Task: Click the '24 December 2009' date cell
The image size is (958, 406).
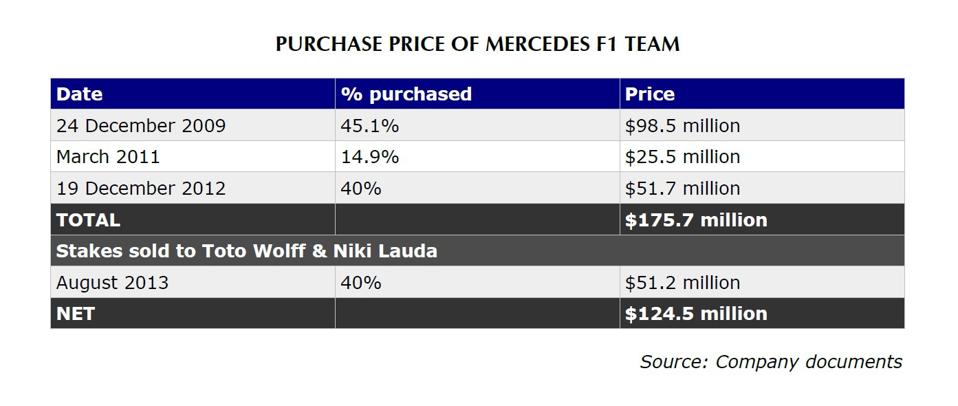Action: tap(141, 126)
